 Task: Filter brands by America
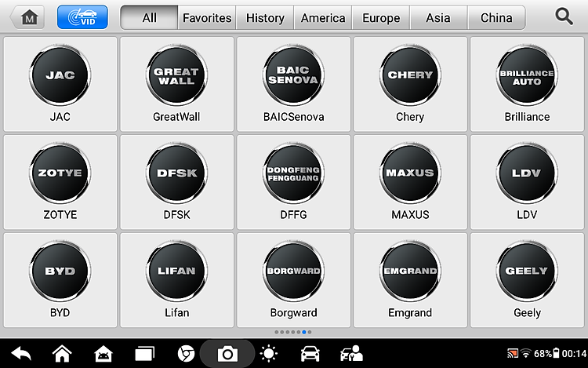tap(323, 17)
